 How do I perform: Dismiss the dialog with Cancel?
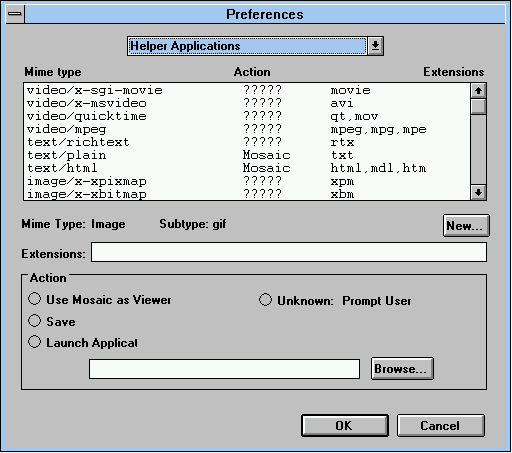(440, 426)
